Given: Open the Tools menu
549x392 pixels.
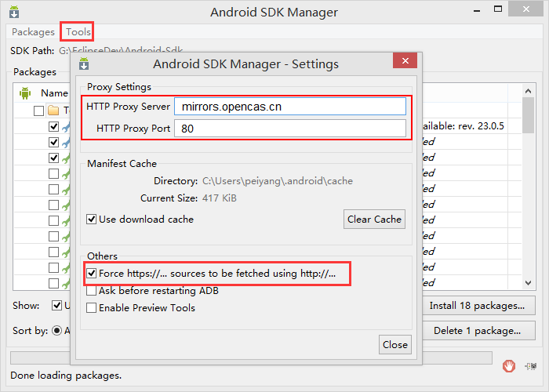Looking at the screenshot, I should tap(78, 32).
